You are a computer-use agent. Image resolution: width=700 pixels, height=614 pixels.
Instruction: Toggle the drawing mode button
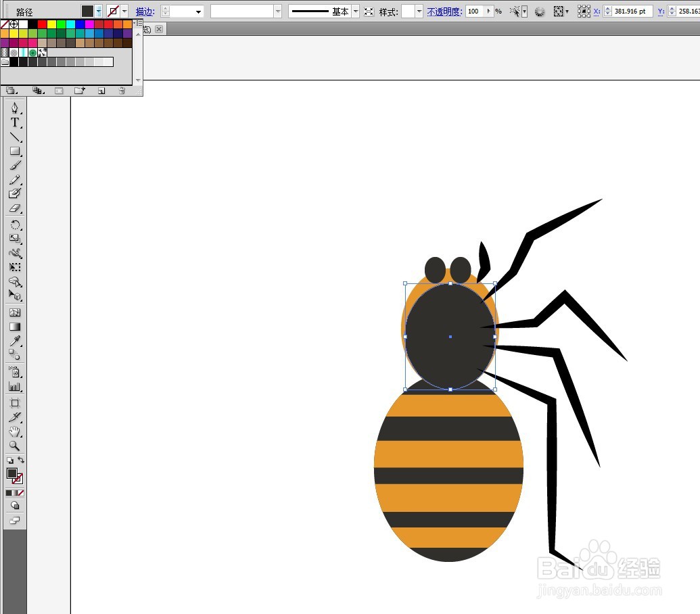(x=15, y=506)
